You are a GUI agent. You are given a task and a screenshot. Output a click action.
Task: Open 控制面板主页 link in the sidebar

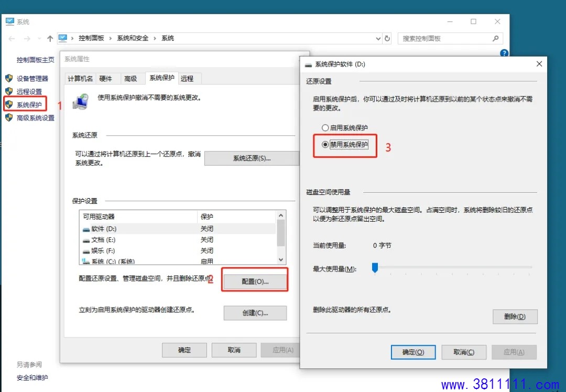[36, 60]
